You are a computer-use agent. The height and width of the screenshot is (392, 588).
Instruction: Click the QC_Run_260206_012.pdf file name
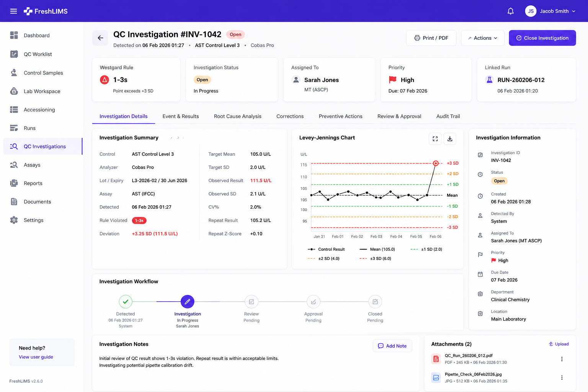[469, 356]
